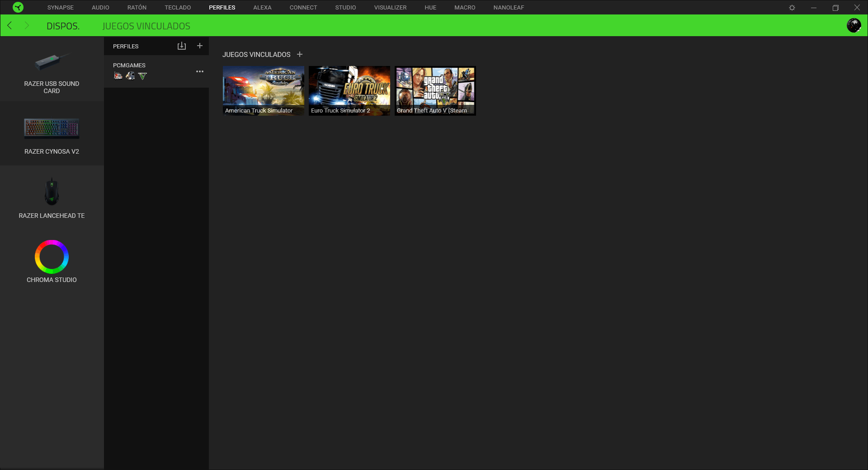868x470 pixels.
Task: Click the Razer logo icon
Action: pos(18,7)
